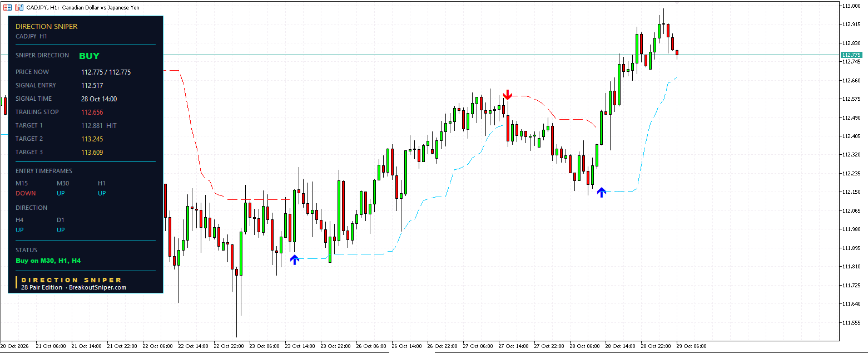
Task: Click the status text Buy on M30, H1, H4
Action: click(x=48, y=261)
